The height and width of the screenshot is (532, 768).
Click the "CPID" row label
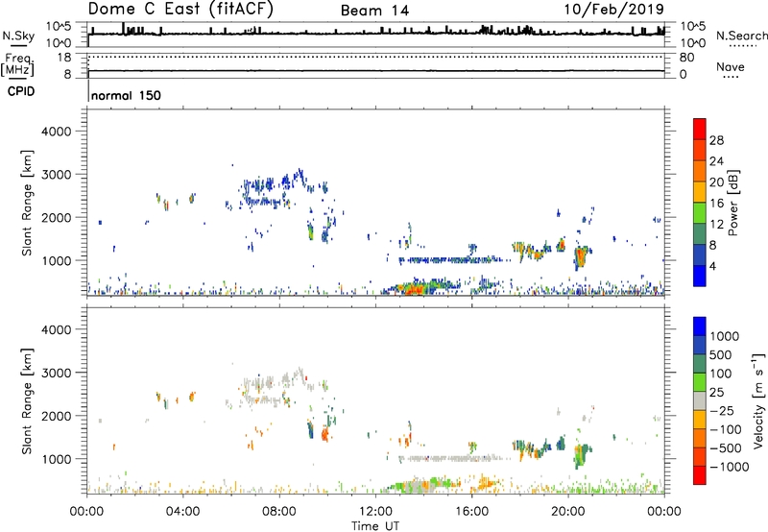21,91
